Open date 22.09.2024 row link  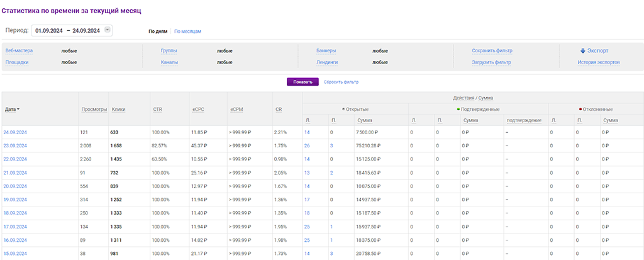[15, 159]
